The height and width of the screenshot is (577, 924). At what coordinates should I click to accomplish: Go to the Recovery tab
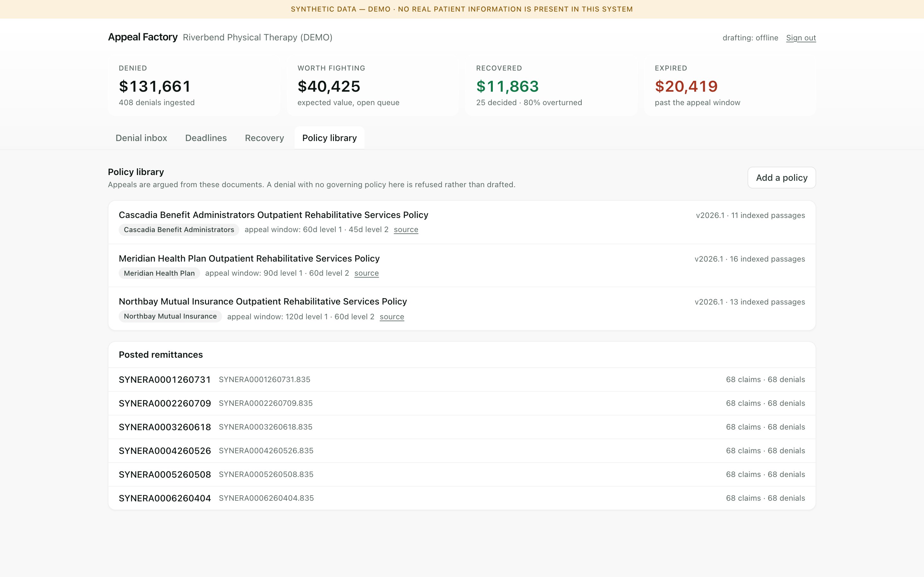tap(264, 138)
